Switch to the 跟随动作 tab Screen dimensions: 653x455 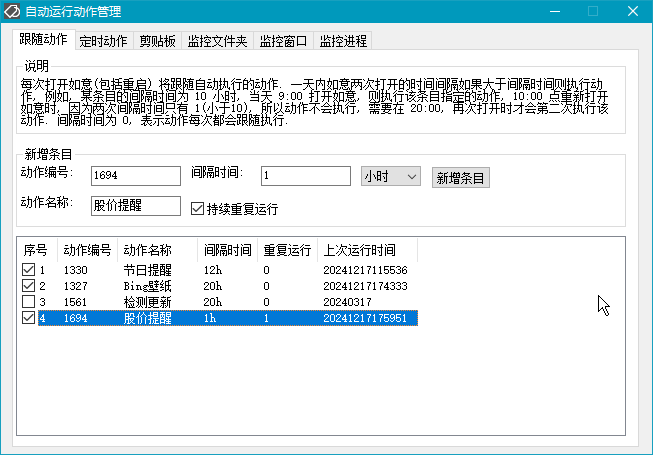click(x=44, y=40)
